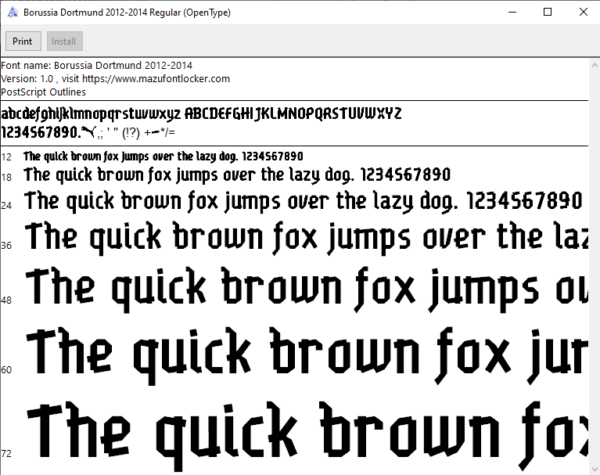Click the 72-point sample sentence
Image resolution: width=600 pixels, height=475 pixels.
pos(307,436)
